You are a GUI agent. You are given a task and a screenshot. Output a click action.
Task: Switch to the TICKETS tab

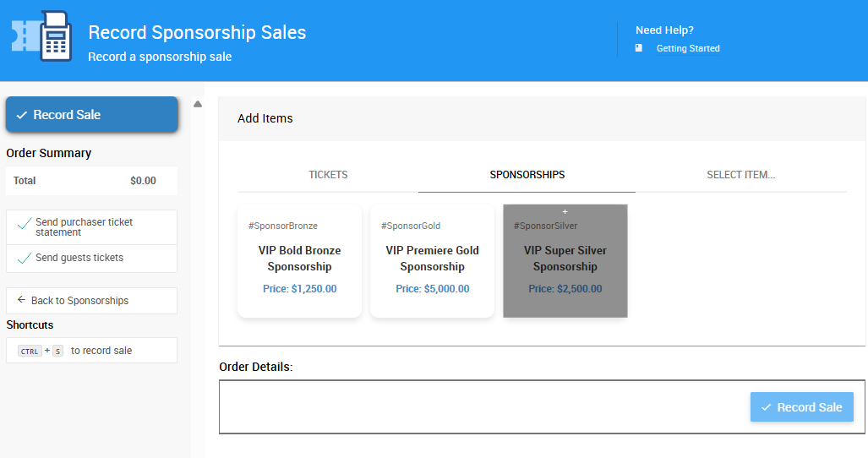[x=328, y=175]
